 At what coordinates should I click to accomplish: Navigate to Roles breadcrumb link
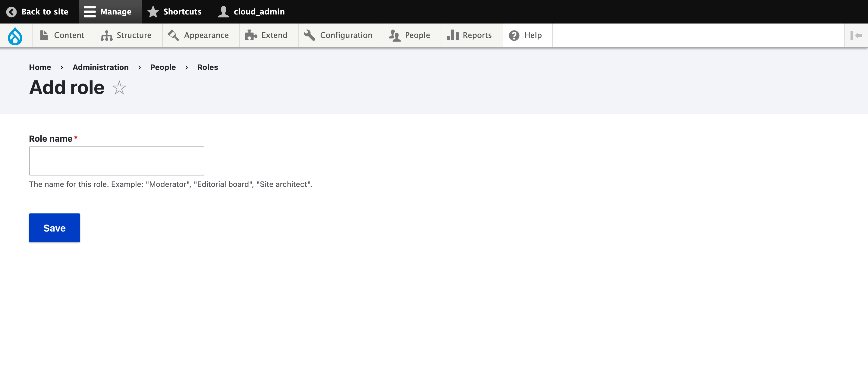click(207, 68)
